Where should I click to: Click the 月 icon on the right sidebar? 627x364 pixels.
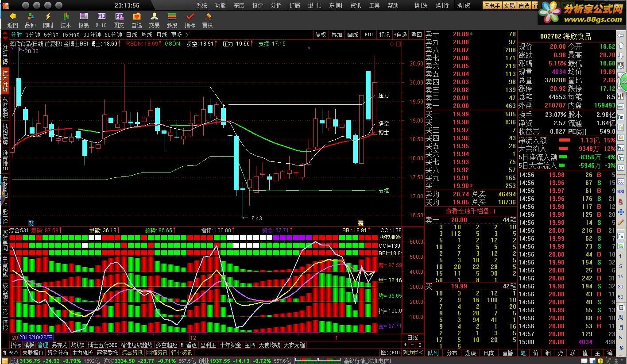click(x=621, y=327)
